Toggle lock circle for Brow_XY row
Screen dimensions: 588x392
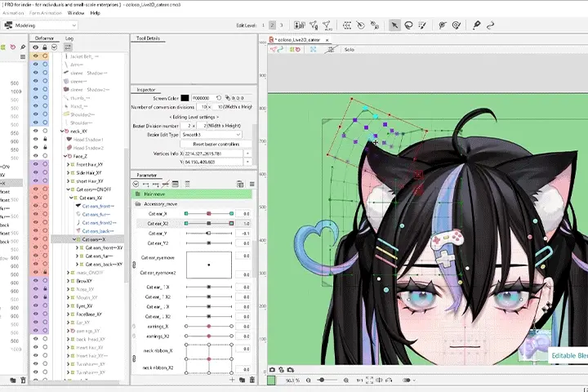tap(45, 281)
